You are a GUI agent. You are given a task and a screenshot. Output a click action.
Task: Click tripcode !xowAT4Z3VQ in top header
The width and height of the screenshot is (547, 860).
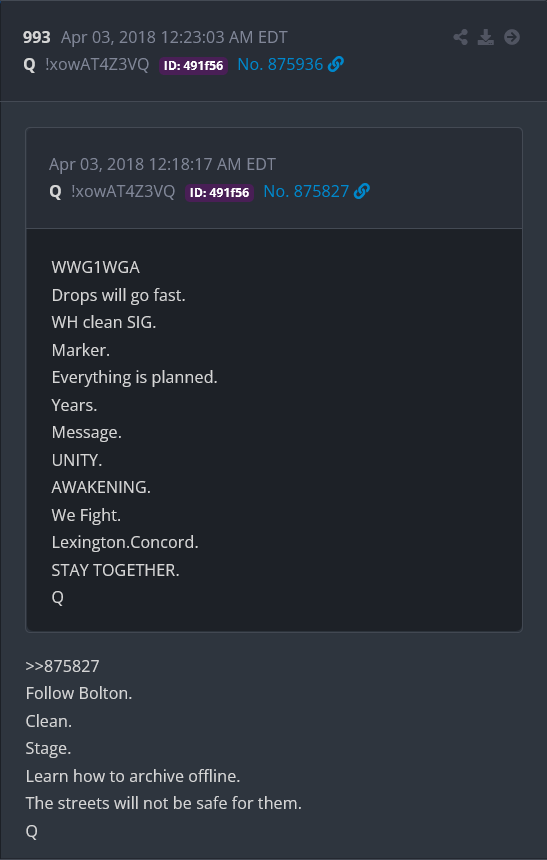(x=97, y=65)
